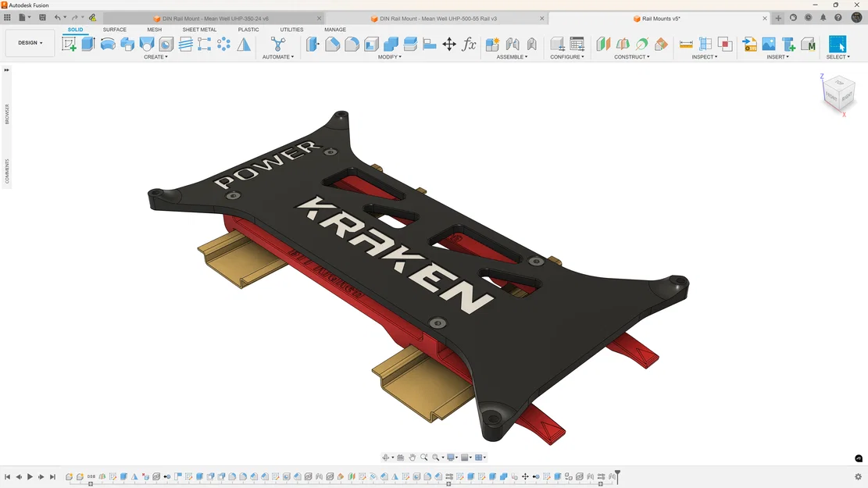Select the Fillet tool
This screenshot has height=488, width=868.
pos(332,45)
